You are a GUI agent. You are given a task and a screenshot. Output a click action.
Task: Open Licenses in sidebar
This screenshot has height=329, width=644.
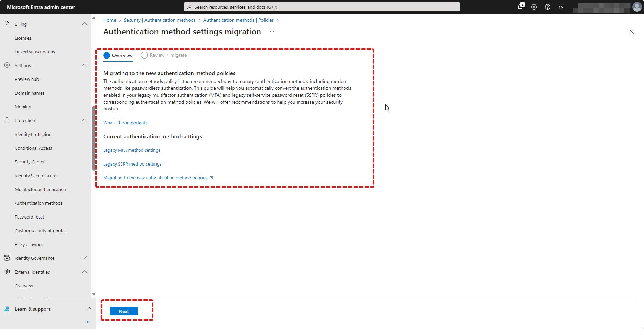[23, 38]
